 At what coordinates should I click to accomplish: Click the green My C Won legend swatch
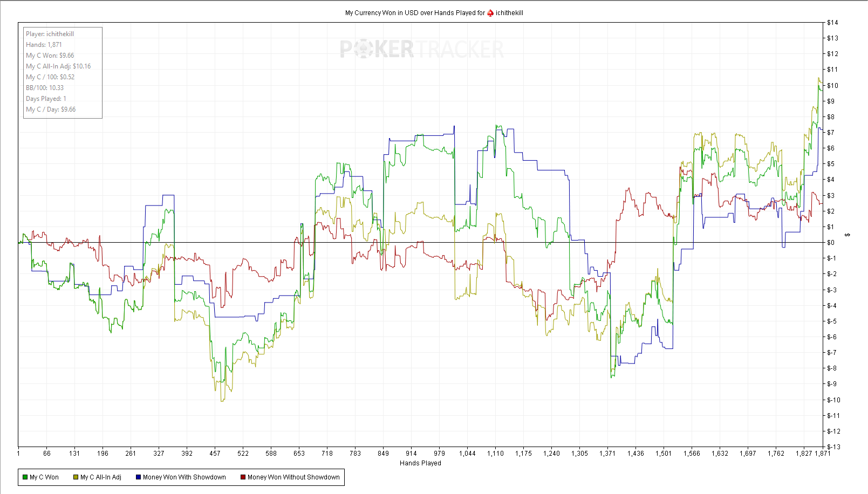(25, 477)
